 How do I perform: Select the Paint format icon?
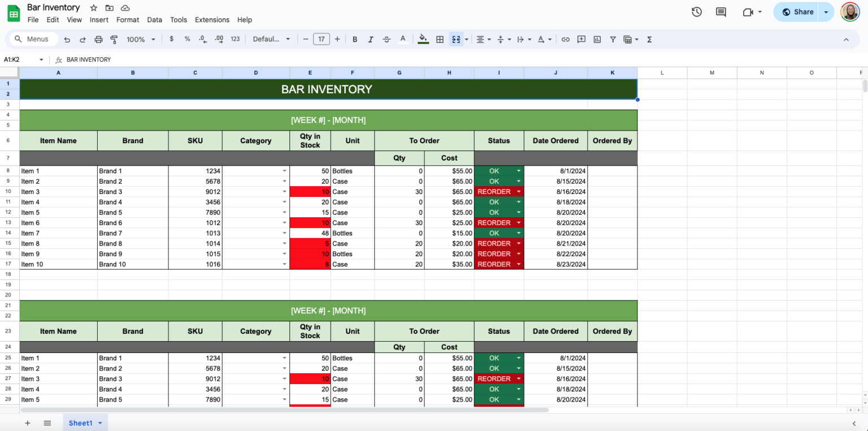tap(114, 39)
